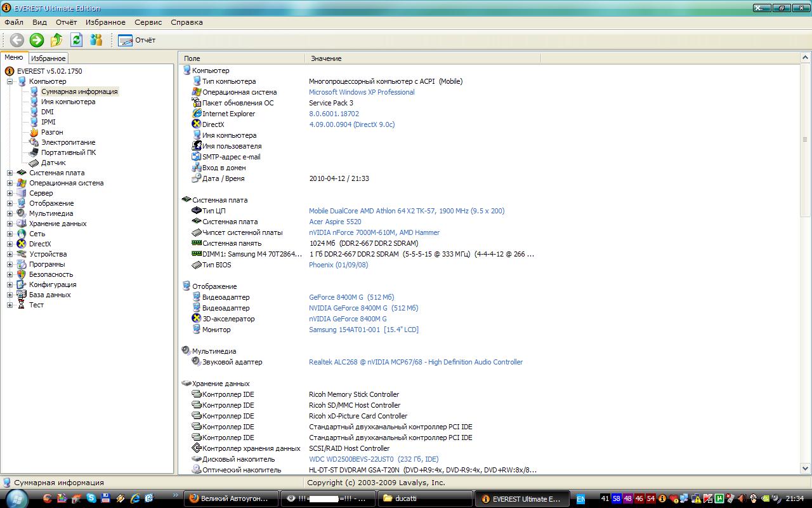Click the Refresh toolbar icon

pyautogui.click(x=76, y=40)
